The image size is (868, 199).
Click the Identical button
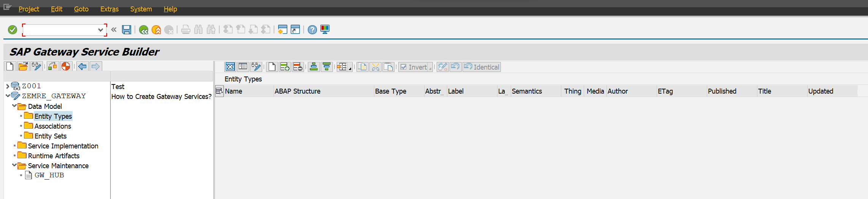coord(482,67)
